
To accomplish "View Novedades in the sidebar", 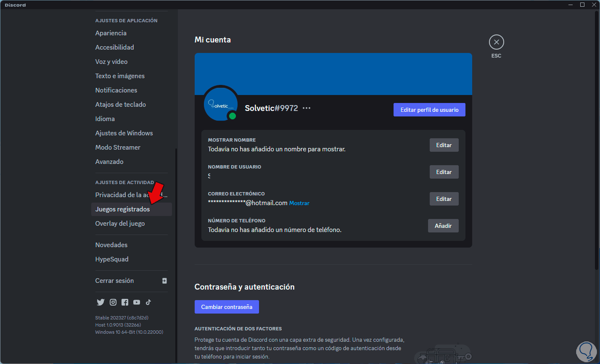I will (x=132, y=245).
